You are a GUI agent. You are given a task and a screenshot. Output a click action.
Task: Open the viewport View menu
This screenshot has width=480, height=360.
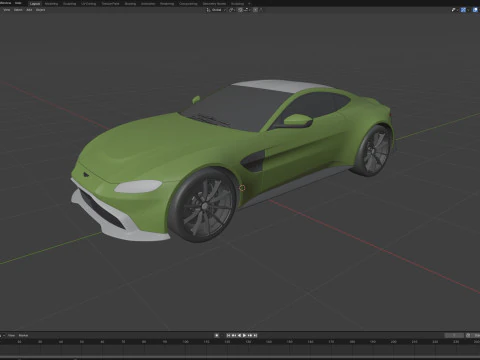click(x=6, y=10)
